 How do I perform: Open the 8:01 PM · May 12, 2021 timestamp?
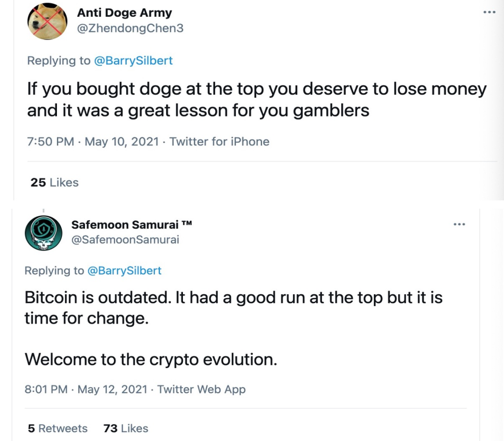click(x=87, y=389)
